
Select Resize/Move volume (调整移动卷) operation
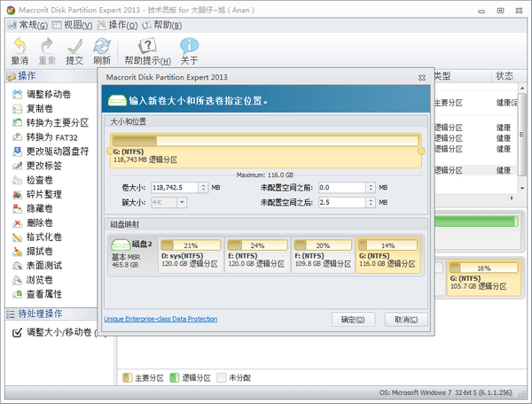42,94
